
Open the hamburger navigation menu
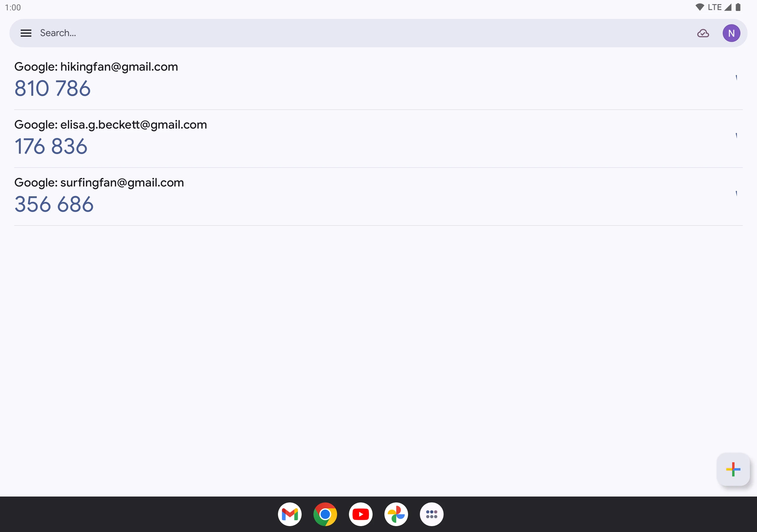coord(26,33)
